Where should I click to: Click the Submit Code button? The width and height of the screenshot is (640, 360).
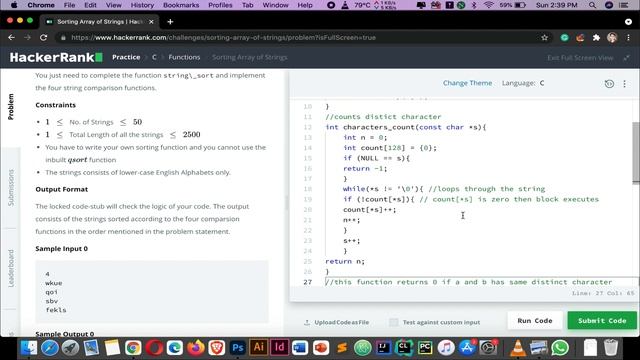click(x=602, y=321)
